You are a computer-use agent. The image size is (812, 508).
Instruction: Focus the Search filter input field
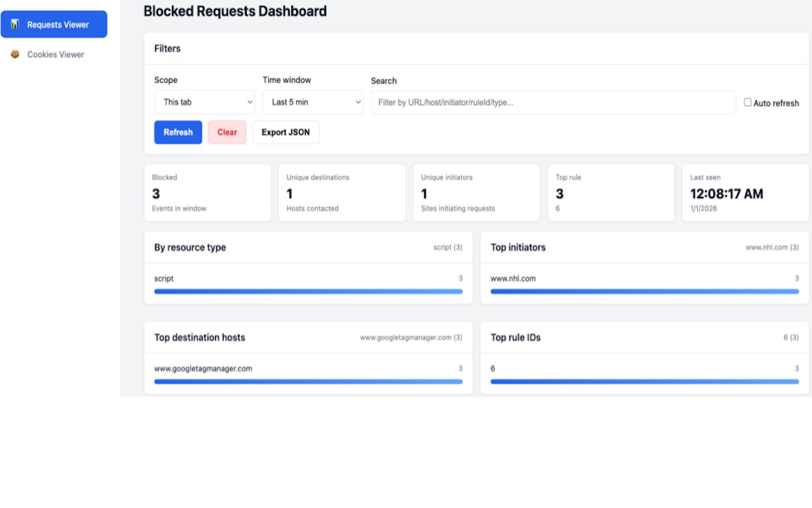tap(553, 102)
